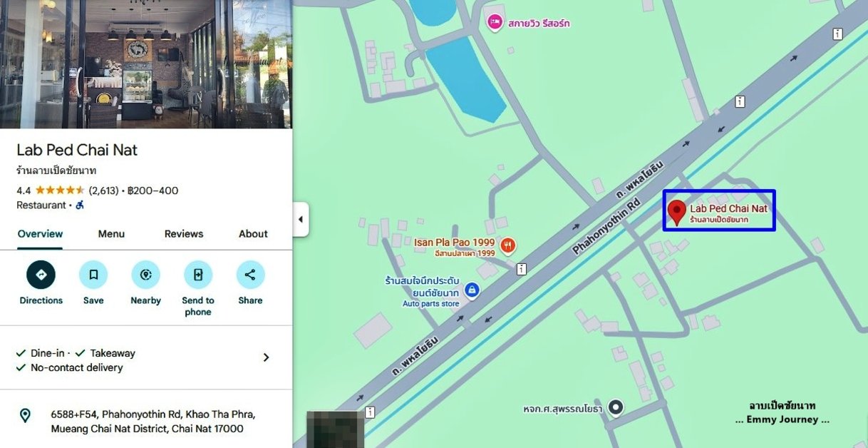Collapse the side panel with arrow
Screen dimensions: 868x448
[x=301, y=219]
